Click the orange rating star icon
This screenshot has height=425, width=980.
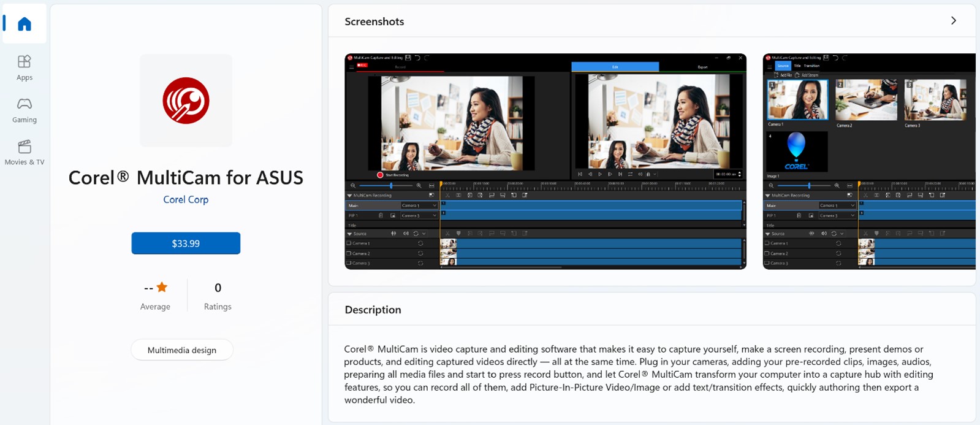(x=162, y=287)
